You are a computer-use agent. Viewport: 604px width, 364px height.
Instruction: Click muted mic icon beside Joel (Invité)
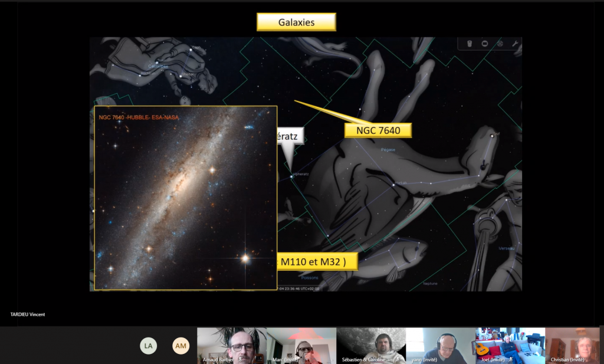pos(511,359)
